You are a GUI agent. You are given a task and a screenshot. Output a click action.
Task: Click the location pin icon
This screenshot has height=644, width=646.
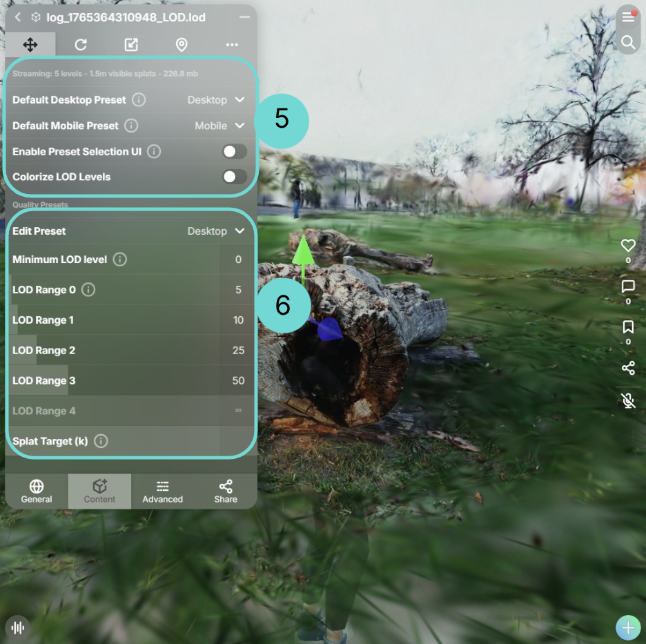pyautogui.click(x=182, y=45)
